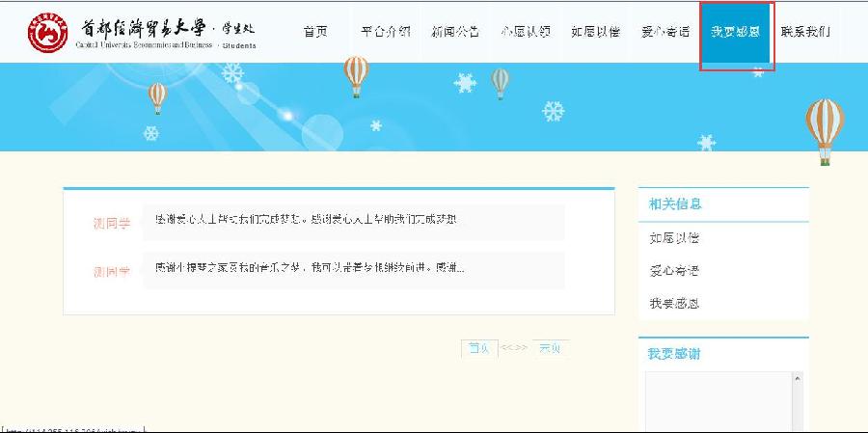Open the 联系我们 contact page

point(805,32)
